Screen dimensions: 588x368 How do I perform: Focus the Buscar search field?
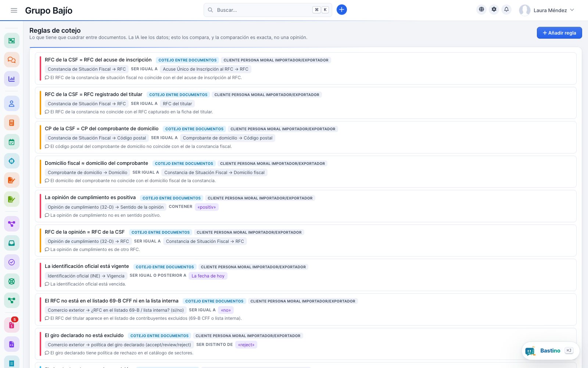[268, 10]
